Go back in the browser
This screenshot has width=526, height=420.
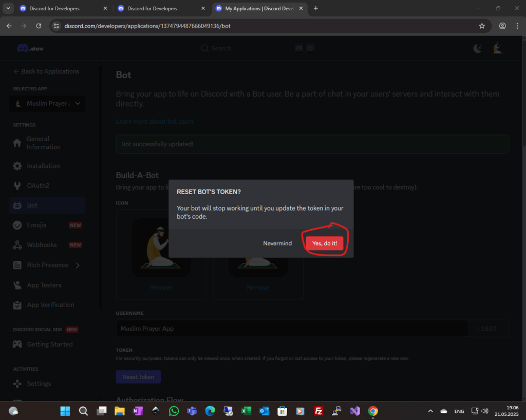(9, 26)
